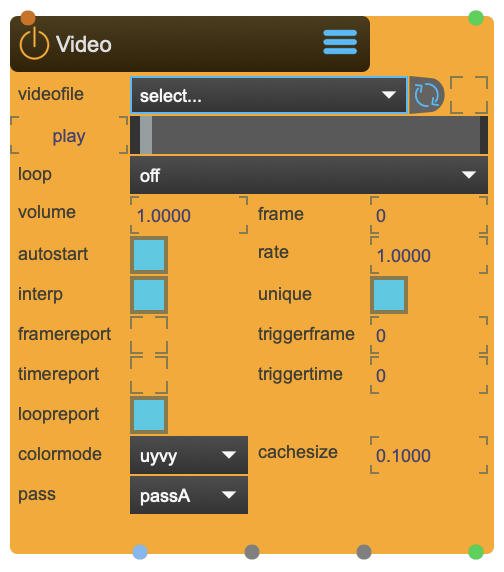This screenshot has height=572, width=504.
Task: Toggle the loopreport checkbox
Action: tap(149, 415)
